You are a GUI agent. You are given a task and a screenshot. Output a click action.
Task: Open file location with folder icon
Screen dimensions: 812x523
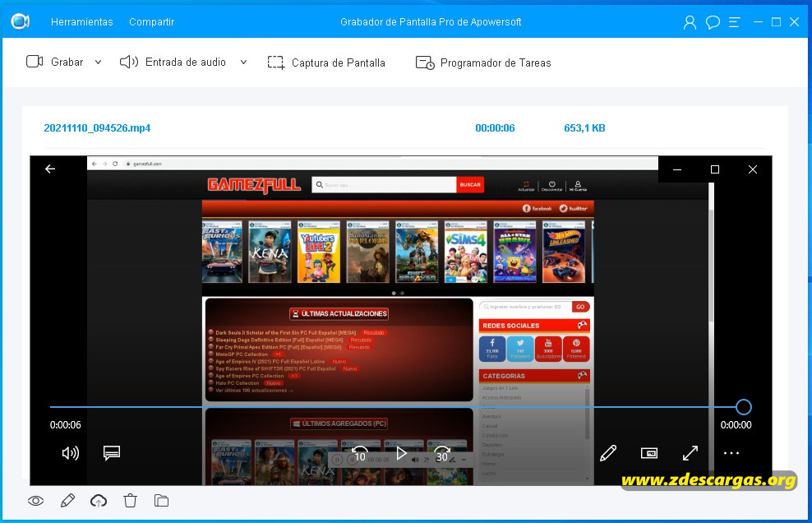point(162,501)
